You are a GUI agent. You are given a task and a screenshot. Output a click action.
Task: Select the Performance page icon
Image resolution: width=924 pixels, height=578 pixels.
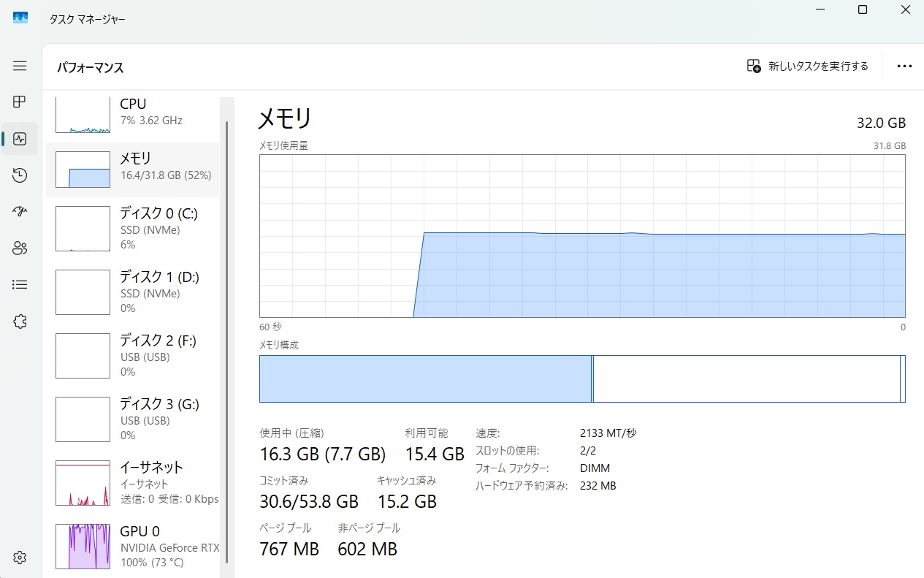(20, 138)
